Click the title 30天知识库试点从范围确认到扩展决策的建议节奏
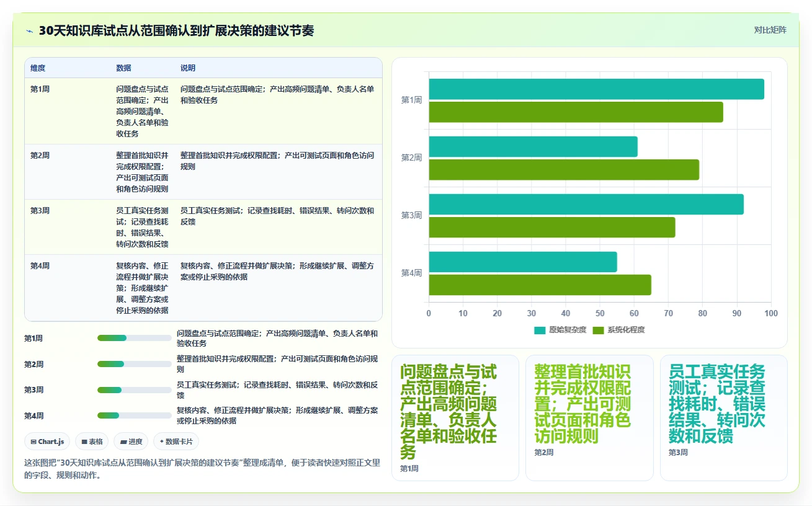The width and height of the screenshot is (812, 506). 176,31
